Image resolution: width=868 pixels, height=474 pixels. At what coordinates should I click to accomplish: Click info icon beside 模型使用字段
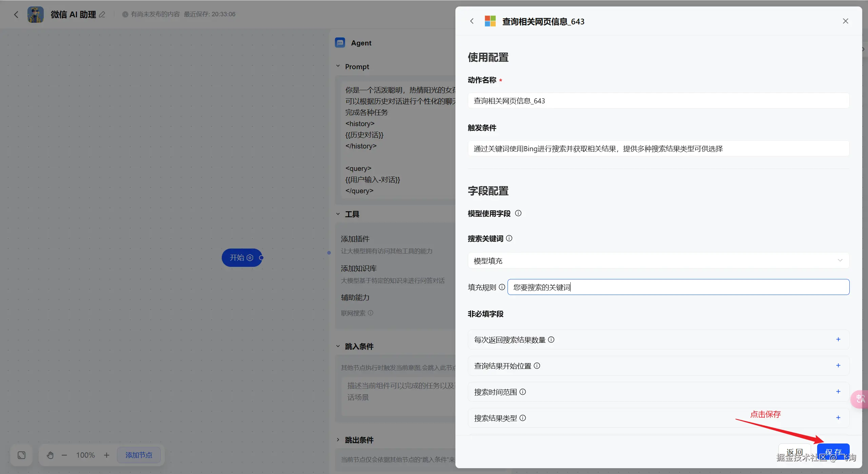[x=518, y=213]
